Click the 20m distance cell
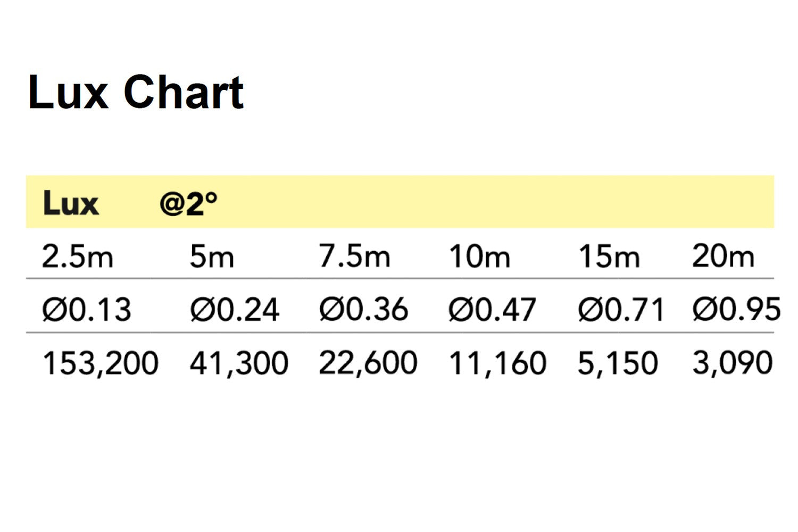 (723, 256)
